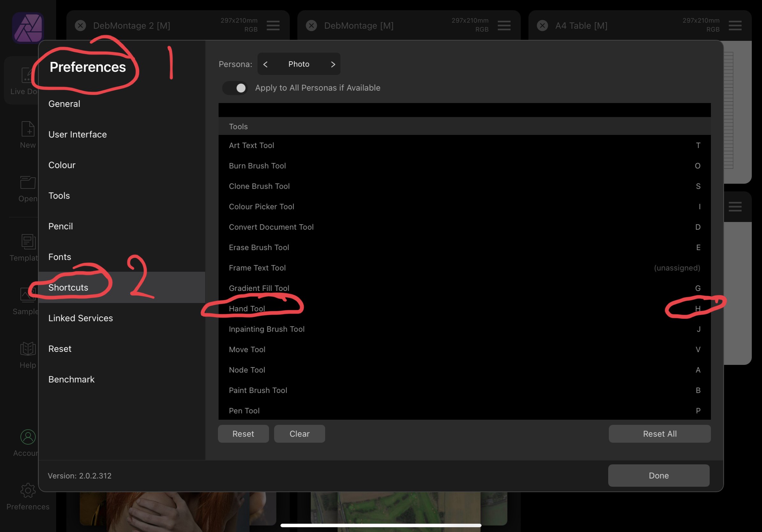Close the DebMontage [M] document tab

coord(311,26)
